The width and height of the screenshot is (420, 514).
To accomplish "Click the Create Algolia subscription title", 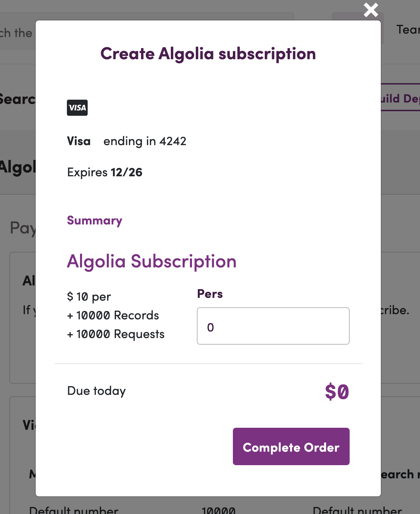I will pos(208,54).
